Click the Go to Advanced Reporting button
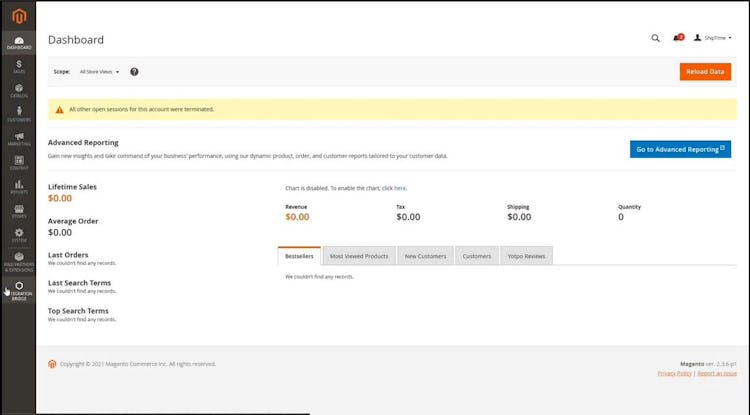This screenshot has width=750, height=415. 681,149
